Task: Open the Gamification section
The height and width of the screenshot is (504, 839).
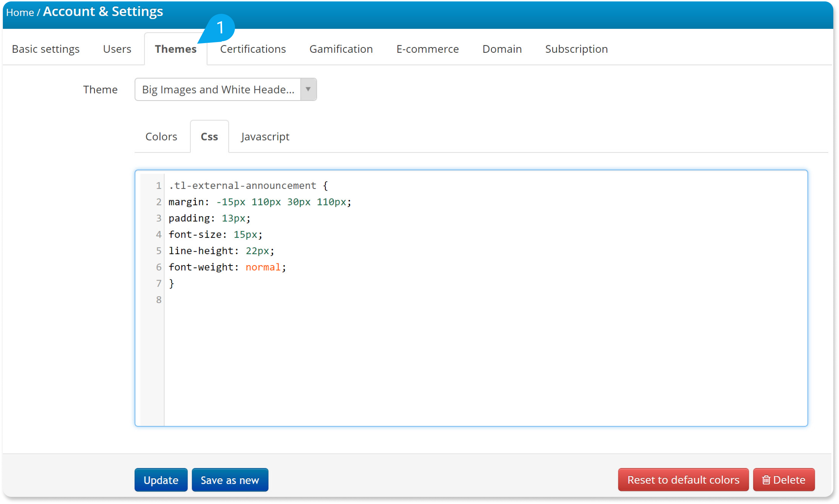Action: pyautogui.click(x=341, y=49)
